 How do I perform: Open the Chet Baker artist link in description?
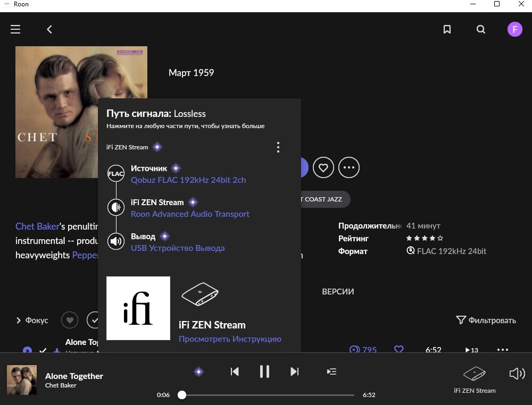pyautogui.click(x=37, y=226)
